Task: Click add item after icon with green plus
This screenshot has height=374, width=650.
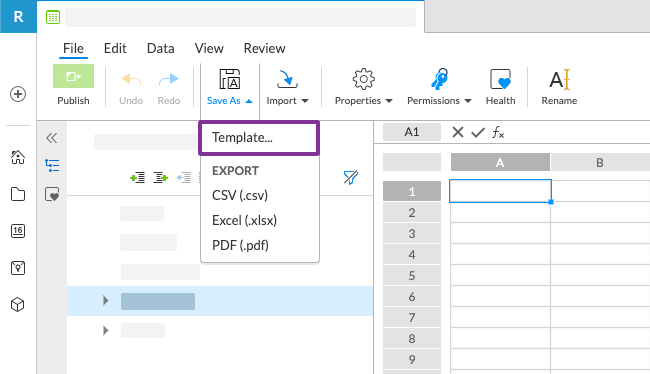Action: tap(160, 178)
